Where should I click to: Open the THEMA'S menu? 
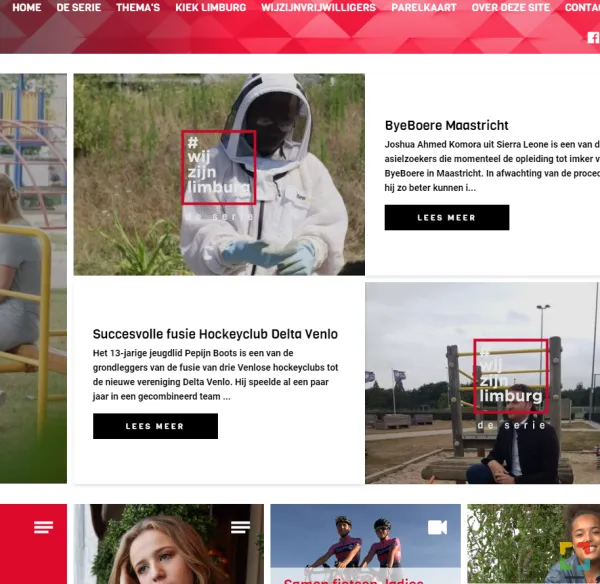point(138,8)
